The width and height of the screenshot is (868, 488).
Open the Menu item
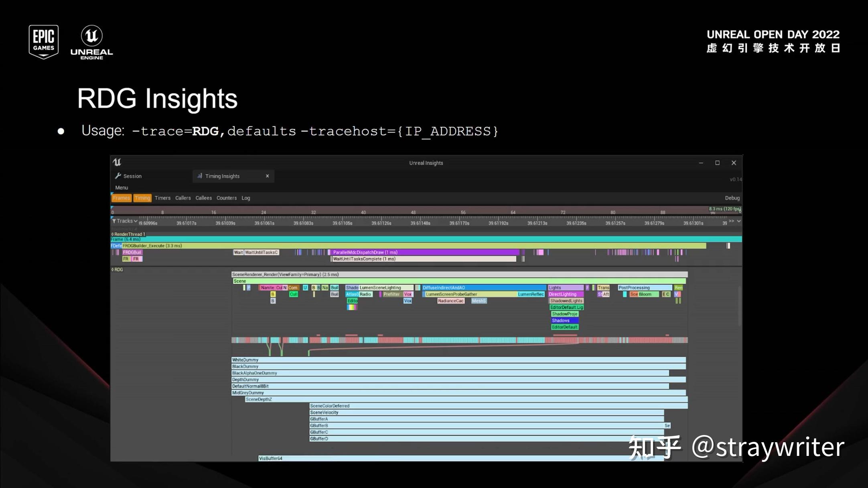pos(122,187)
